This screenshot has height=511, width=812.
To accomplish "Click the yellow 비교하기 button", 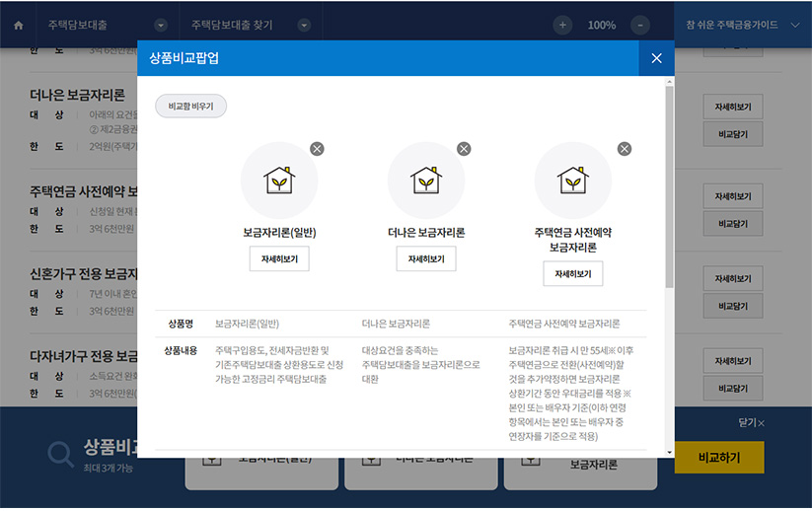I will pos(719,457).
